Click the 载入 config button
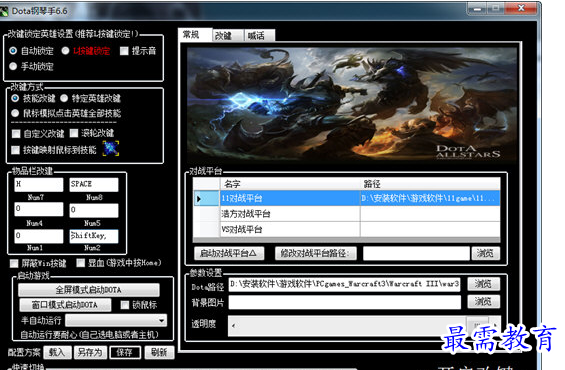Image resolution: width=565 pixels, height=370 pixels. click(57, 352)
